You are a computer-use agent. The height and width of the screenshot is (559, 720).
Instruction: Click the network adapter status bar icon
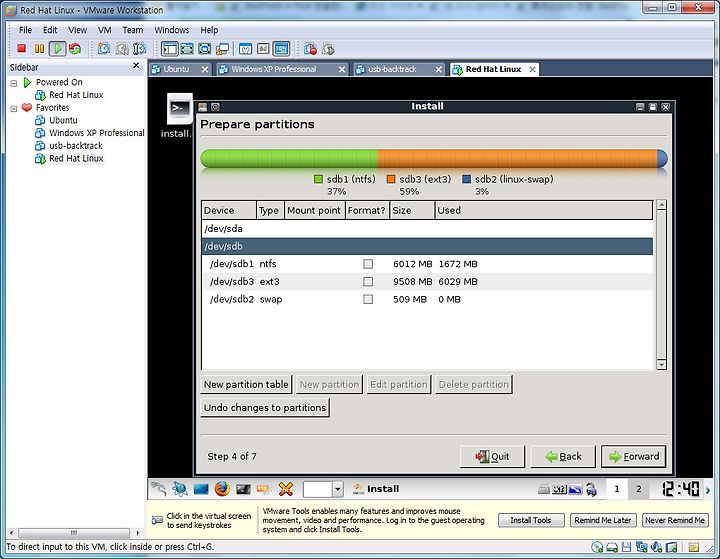tap(641, 547)
